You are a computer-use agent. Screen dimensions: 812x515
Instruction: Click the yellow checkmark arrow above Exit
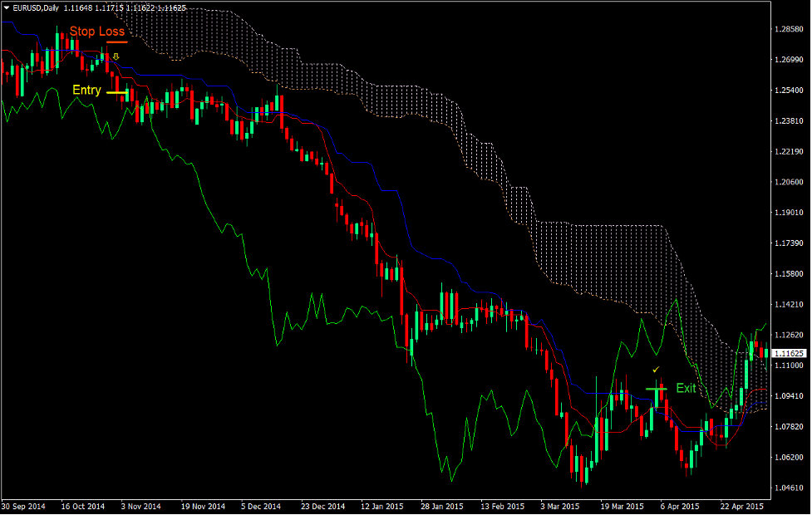tap(656, 369)
